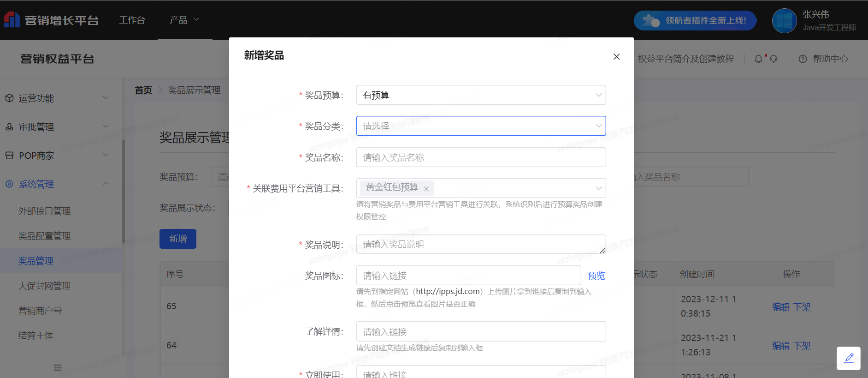Click the sidebar vertical scrollbar
The width and height of the screenshot is (868, 378).
(x=123, y=191)
